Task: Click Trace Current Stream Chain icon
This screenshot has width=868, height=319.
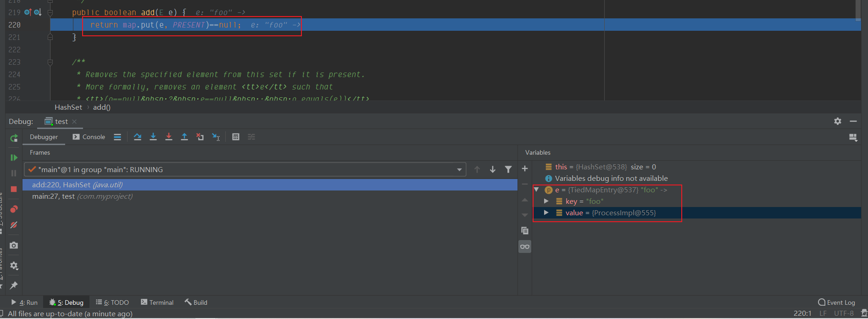Action: tap(251, 137)
